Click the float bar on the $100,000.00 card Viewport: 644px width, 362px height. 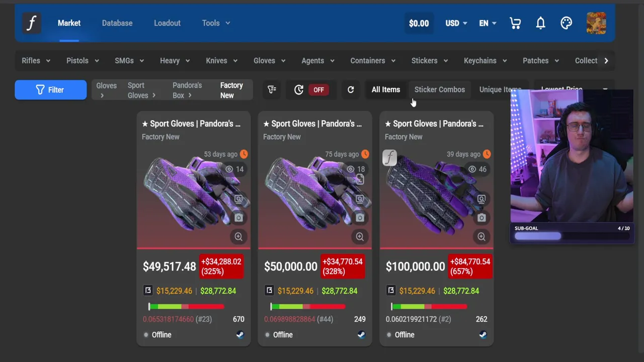pyautogui.click(x=429, y=306)
